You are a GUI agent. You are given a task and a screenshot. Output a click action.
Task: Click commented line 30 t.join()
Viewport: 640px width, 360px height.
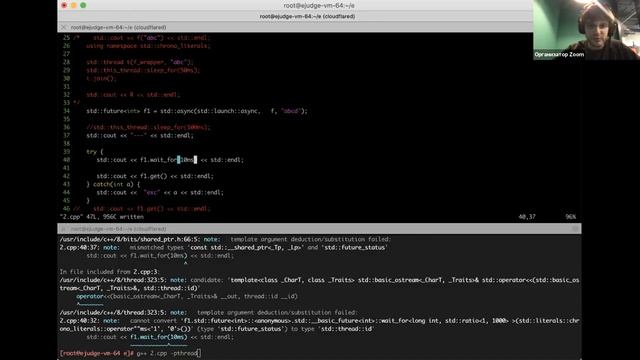[x=101, y=78]
